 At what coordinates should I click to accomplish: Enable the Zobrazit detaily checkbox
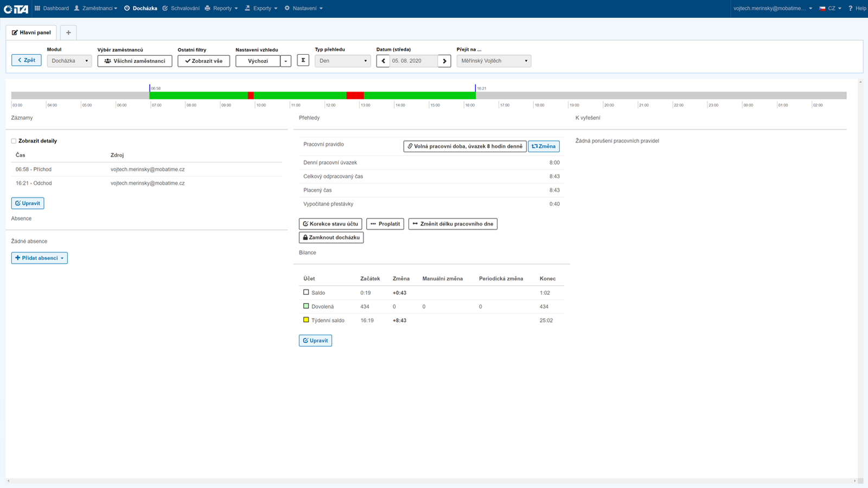point(14,141)
